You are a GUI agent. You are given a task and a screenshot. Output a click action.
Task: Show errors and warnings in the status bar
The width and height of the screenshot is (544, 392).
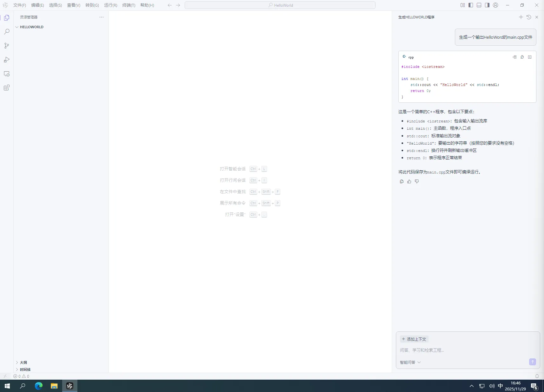[21, 376]
